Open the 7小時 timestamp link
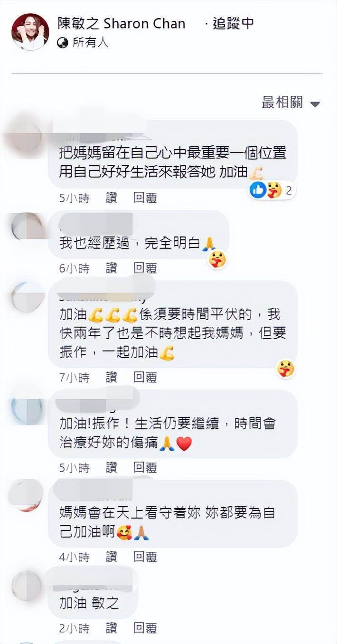337x644 pixels. tap(75, 378)
